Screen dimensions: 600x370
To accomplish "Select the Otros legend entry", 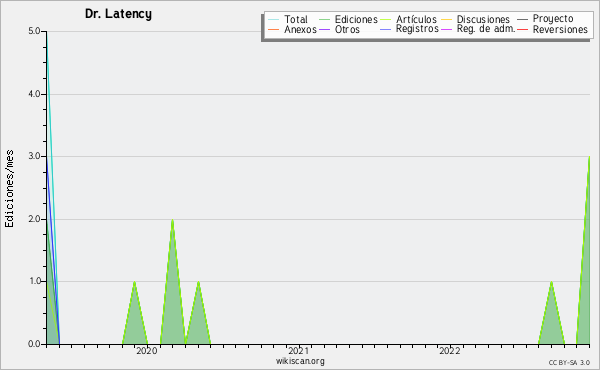I will (339, 29).
